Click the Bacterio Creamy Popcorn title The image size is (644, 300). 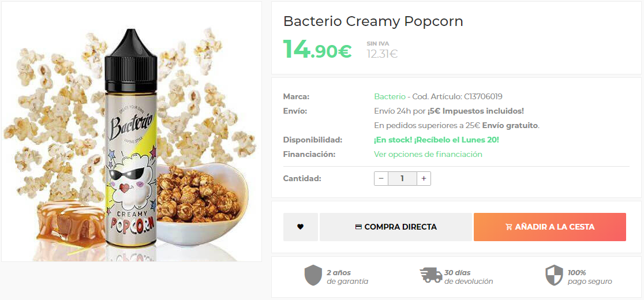(x=373, y=21)
